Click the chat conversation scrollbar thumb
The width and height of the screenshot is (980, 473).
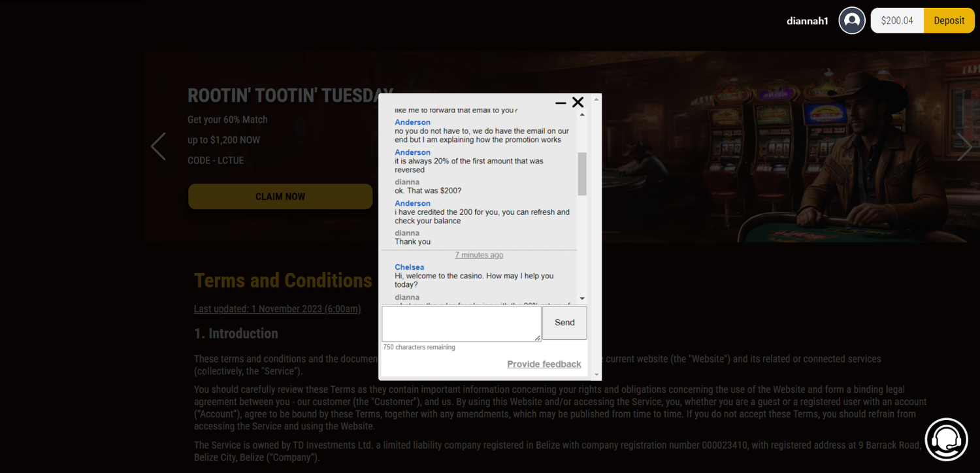[582, 174]
